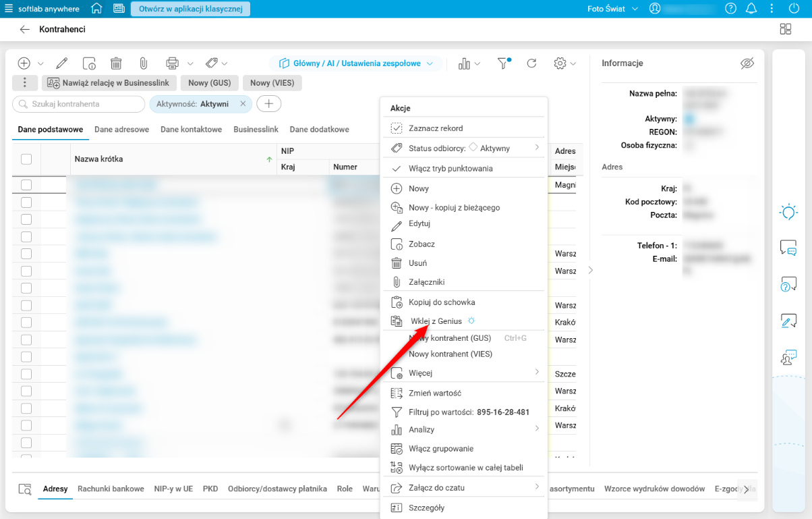Select Wklej z Genius menu entry
This screenshot has height=519, width=812.
coord(464,321)
